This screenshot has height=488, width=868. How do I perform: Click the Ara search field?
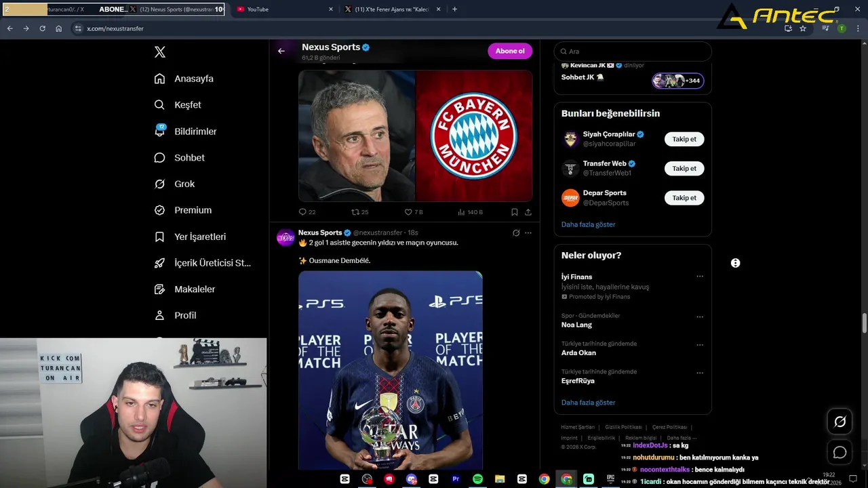point(633,52)
